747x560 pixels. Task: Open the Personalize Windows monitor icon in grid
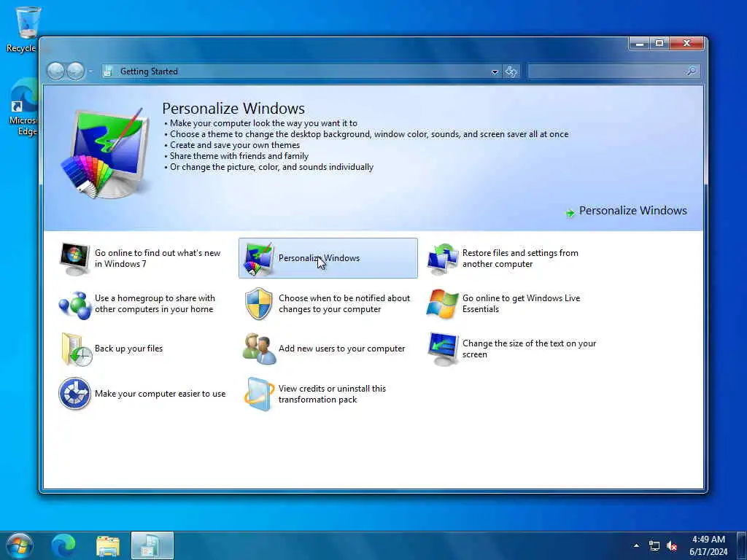[x=258, y=259]
